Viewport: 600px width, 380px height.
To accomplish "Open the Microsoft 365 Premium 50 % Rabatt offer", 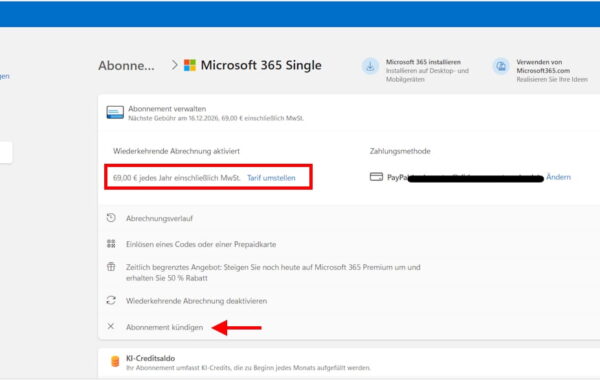I will (273, 272).
